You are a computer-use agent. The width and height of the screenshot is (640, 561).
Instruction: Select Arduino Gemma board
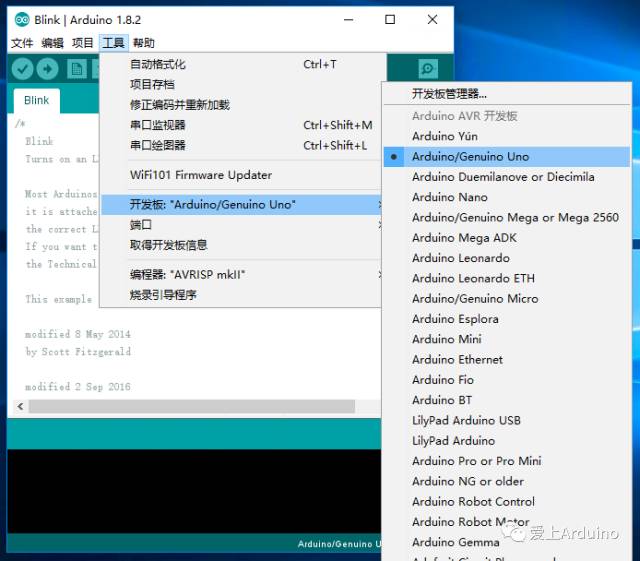(507, 542)
